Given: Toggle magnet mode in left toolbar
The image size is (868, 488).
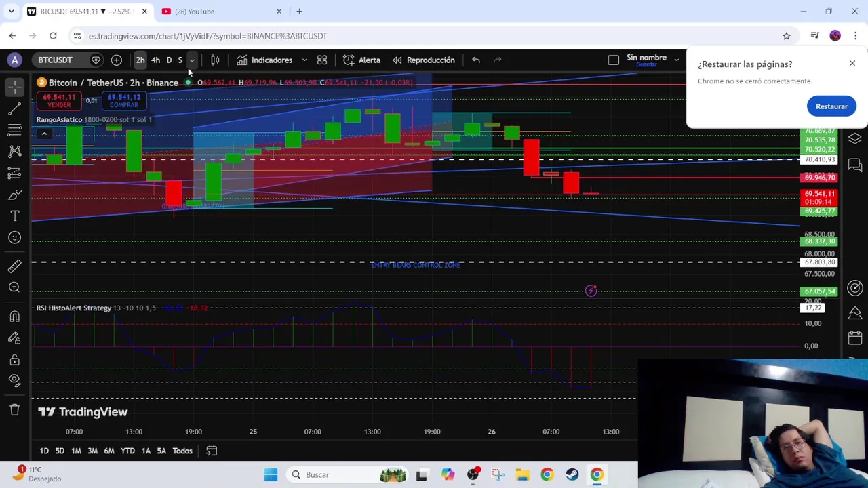Looking at the screenshot, I should click(14, 316).
